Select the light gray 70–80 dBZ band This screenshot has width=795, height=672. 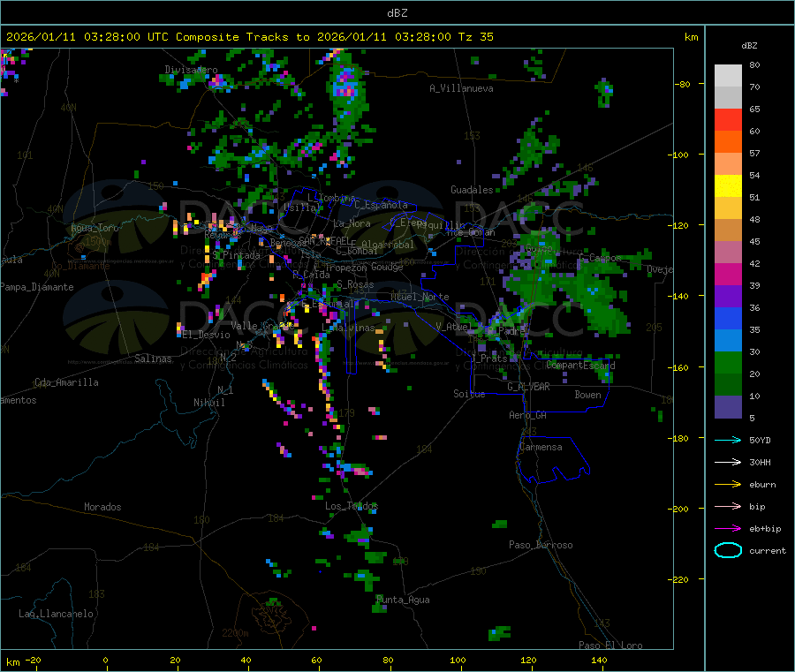[x=728, y=76]
